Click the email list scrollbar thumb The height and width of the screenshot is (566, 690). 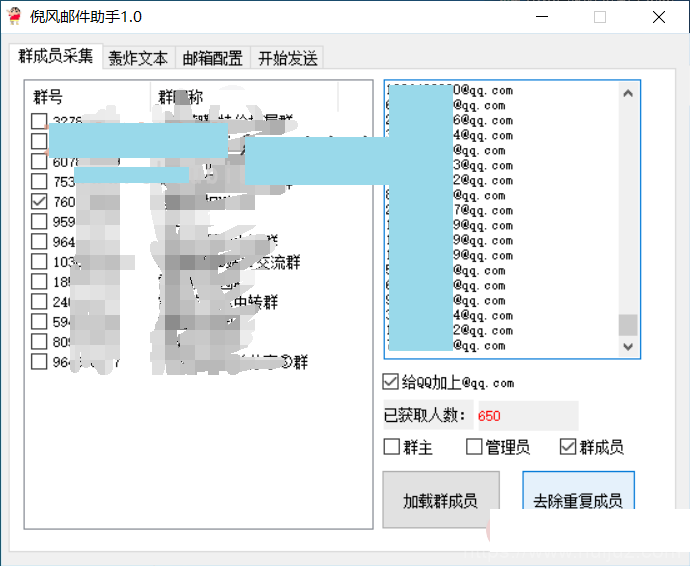(628, 325)
